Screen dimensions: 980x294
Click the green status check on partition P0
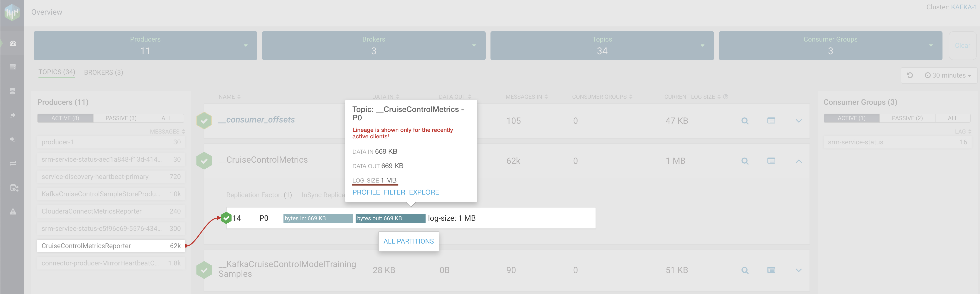tap(226, 218)
